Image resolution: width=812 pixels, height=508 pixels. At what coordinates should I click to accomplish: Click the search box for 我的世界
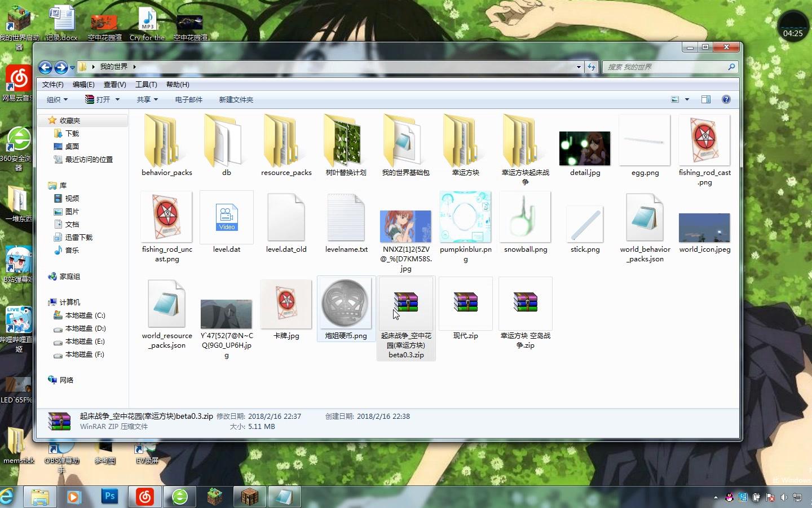pyautogui.click(x=670, y=67)
